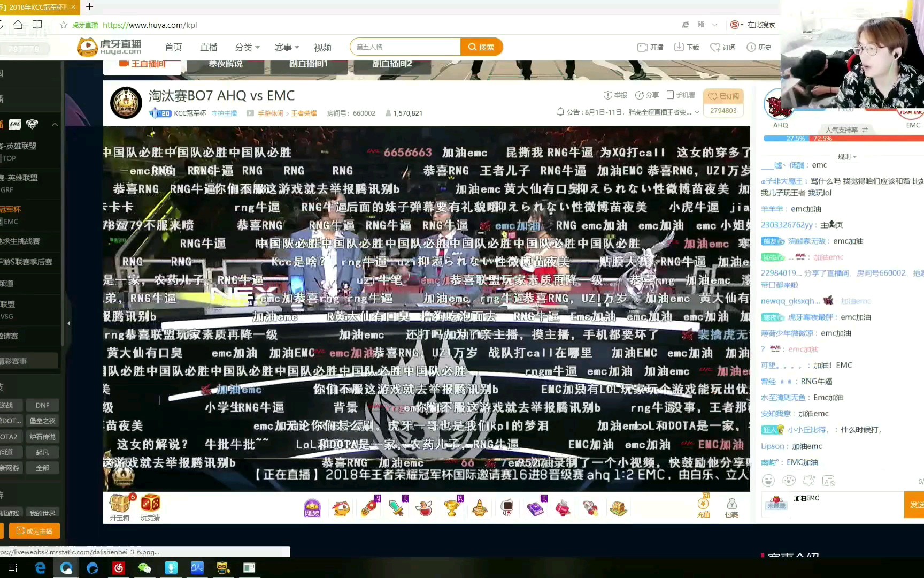Collapse the sidebar league section chevron

click(x=55, y=124)
